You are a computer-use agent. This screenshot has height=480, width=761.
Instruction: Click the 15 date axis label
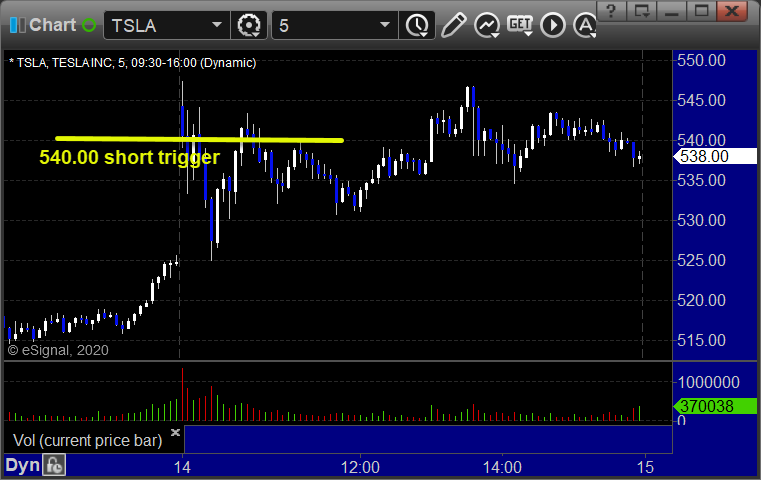click(645, 467)
